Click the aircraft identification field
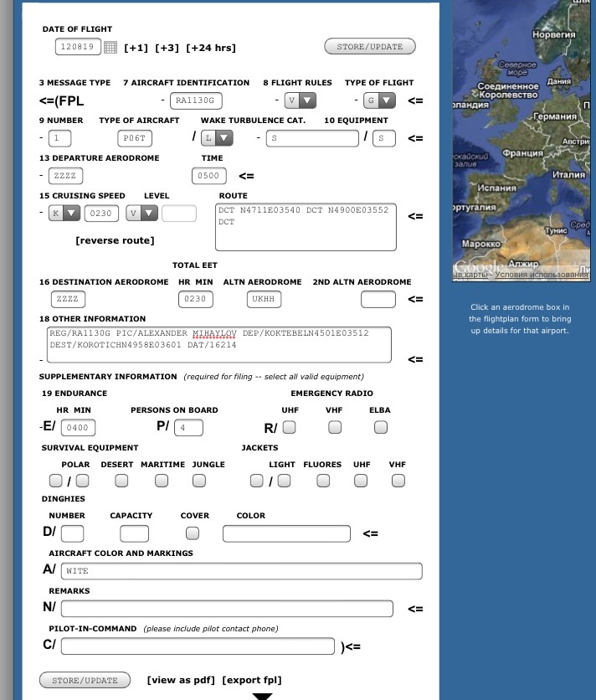Screen dimensions: 596x700 coord(196,100)
